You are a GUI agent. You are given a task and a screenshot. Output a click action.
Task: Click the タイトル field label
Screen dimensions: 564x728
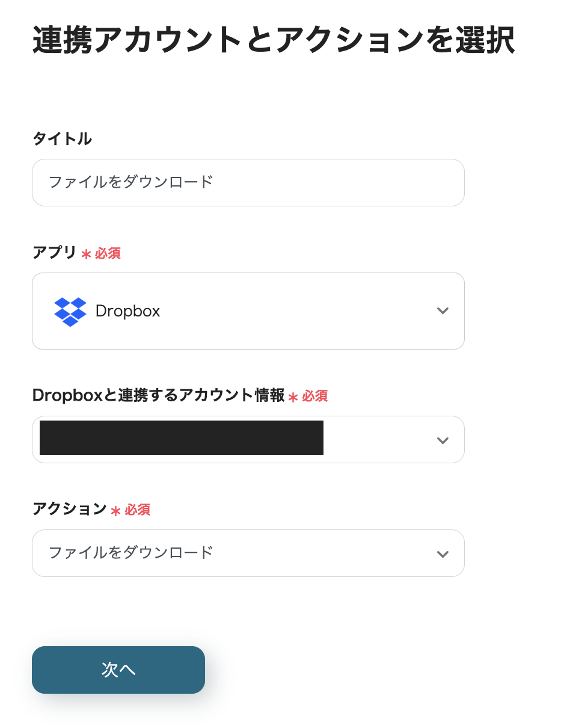point(62,139)
